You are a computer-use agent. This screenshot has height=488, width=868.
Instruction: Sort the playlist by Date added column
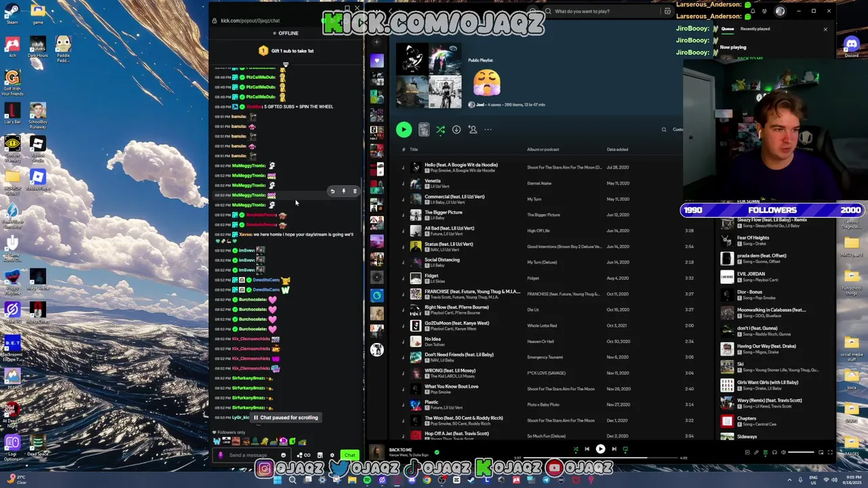617,149
